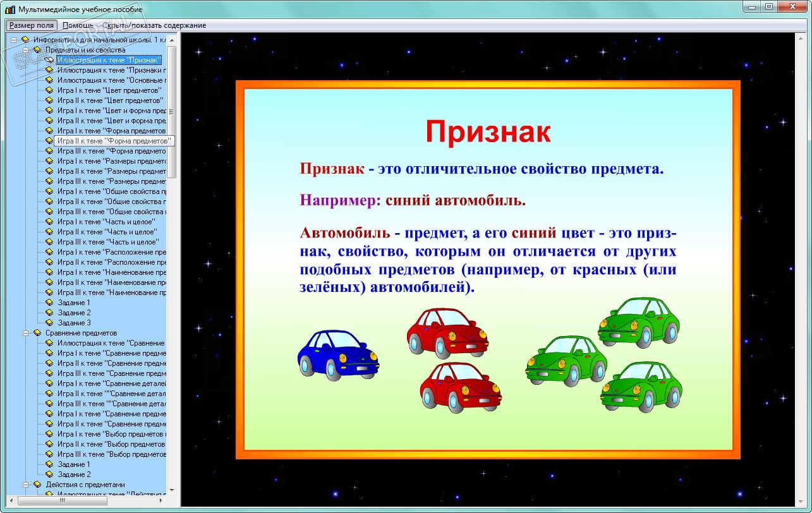Open the Размер поля menu
The height and width of the screenshot is (513, 812).
31,25
